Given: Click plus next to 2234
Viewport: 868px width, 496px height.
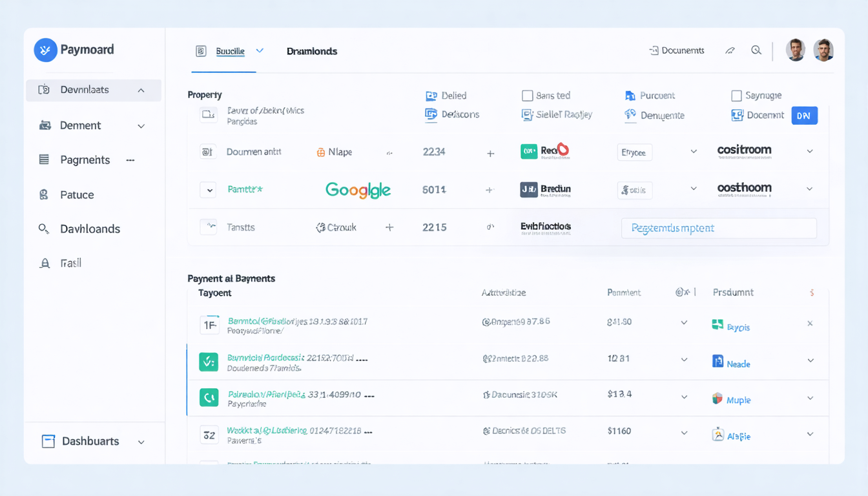Looking at the screenshot, I should click(490, 154).
